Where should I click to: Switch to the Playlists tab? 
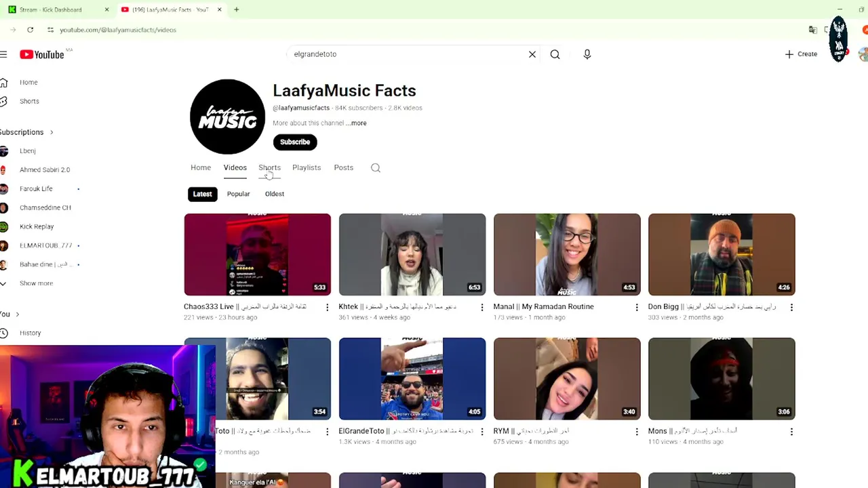(x=307, y=167)
